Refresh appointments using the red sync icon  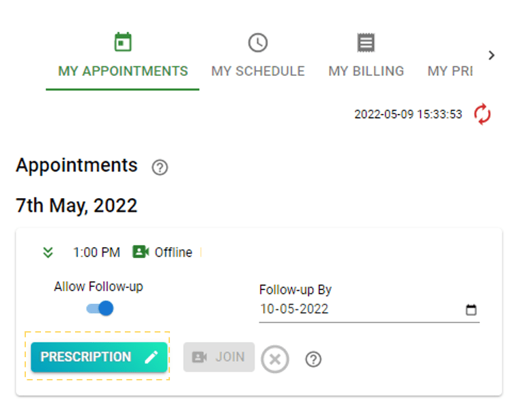click(483, 114)
